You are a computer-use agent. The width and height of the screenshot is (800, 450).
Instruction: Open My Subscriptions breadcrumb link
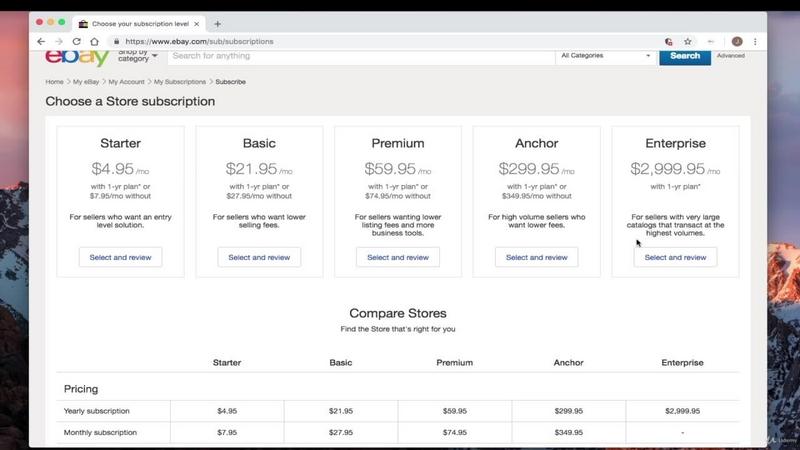pos(180,82)
